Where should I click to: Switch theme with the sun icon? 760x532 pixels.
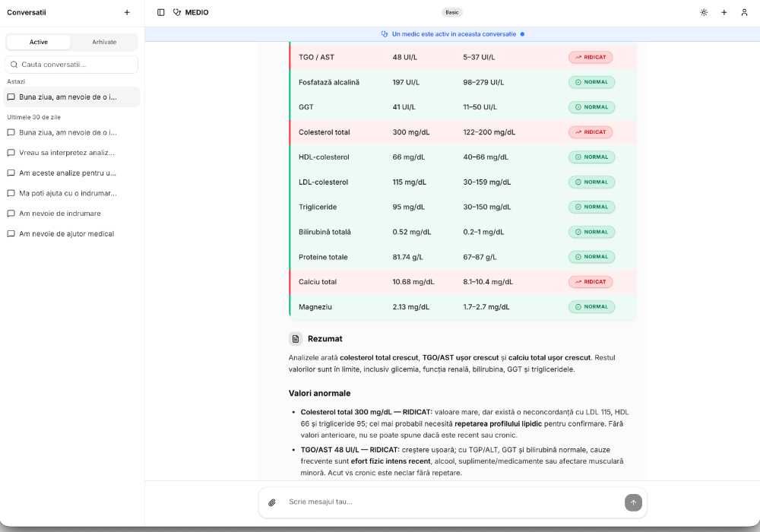(704, 13)
